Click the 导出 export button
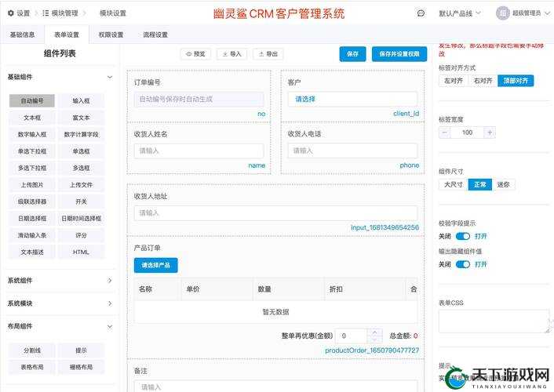Screen dimensions: 554x392 click(x=268, y=54)
